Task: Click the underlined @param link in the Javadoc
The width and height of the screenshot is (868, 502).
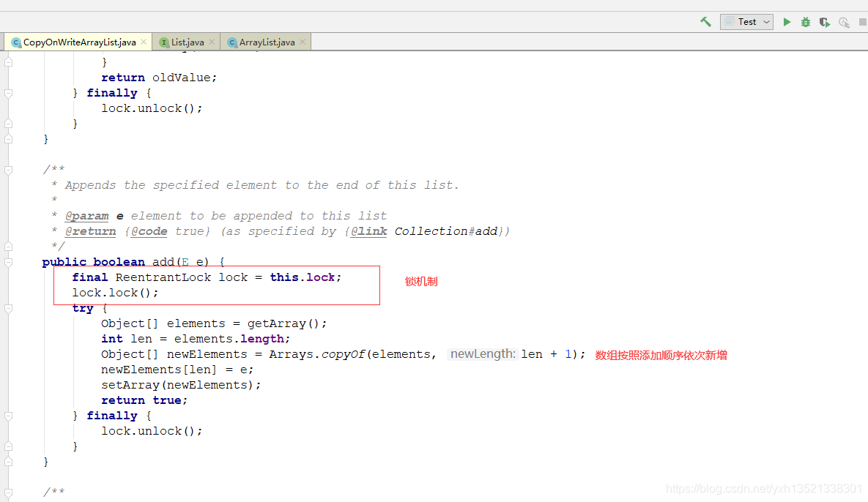Action: (87, 215)
